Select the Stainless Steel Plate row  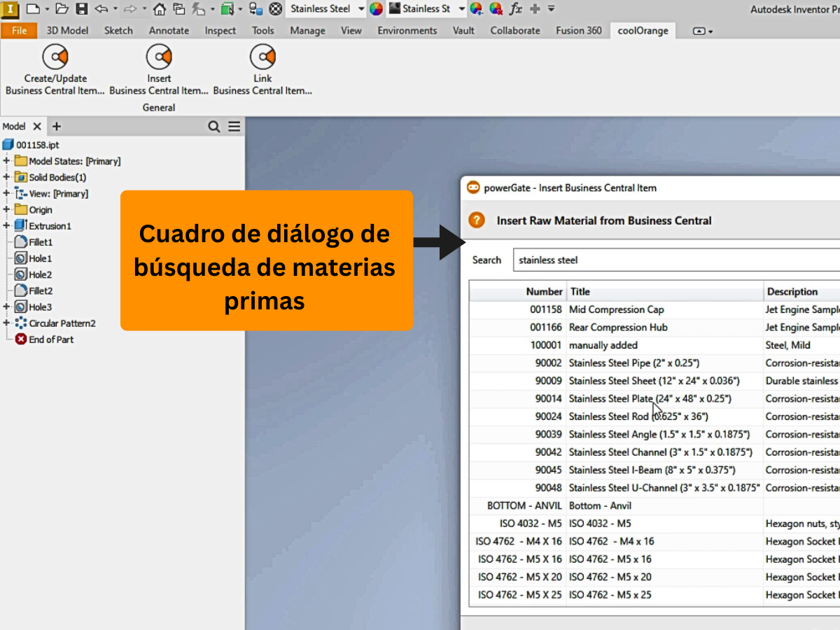(x=654, y=399)
